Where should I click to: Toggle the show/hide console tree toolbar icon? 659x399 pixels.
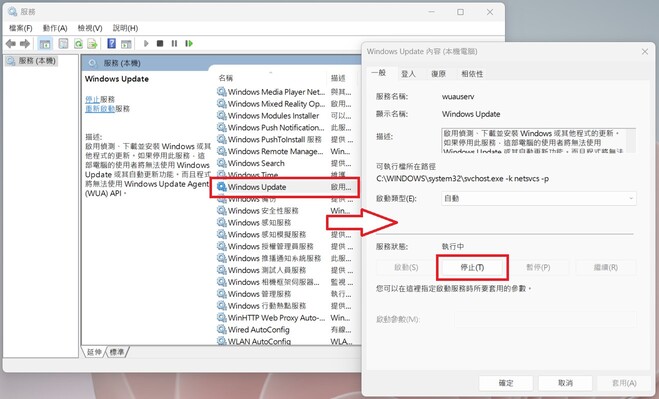(x=45, y=43)
